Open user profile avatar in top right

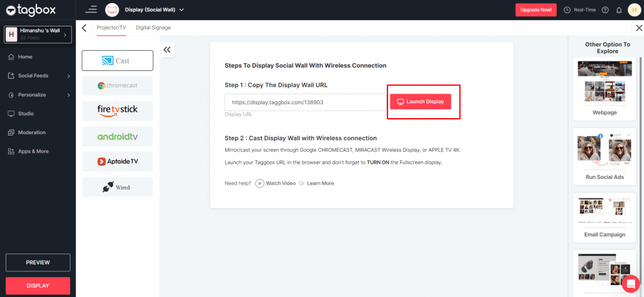[x=633, y=9]
